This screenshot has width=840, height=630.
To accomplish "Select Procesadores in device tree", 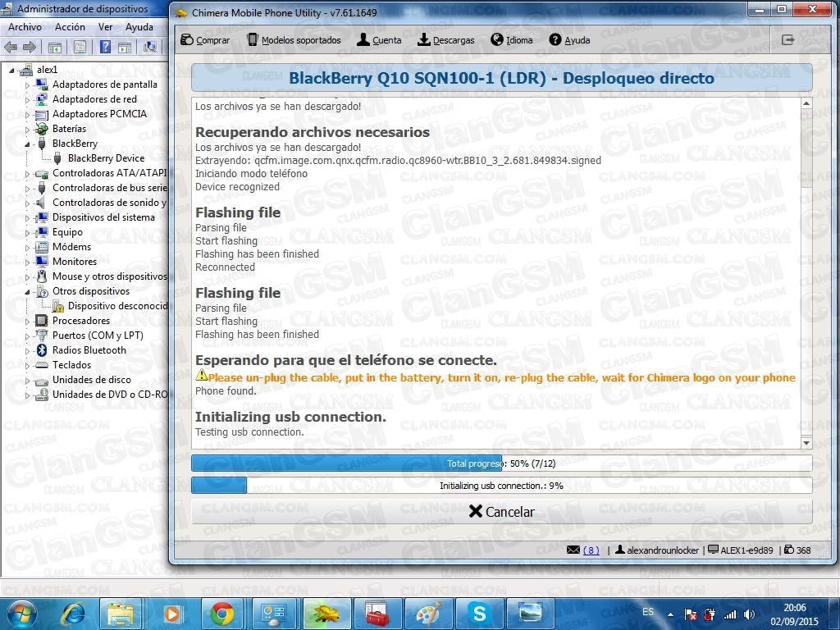I will (x=81, y=321).
